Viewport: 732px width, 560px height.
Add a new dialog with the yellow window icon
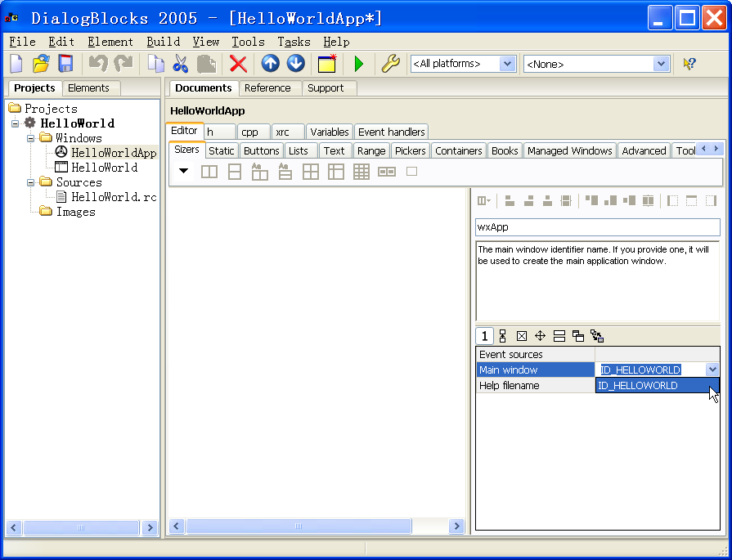coord(327,64)
